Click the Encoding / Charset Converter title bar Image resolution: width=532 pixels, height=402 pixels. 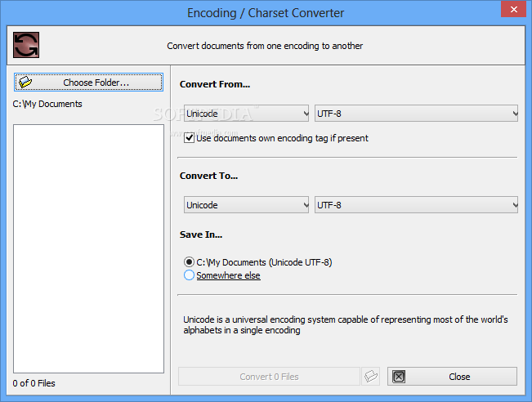click(x=266, y=13)
